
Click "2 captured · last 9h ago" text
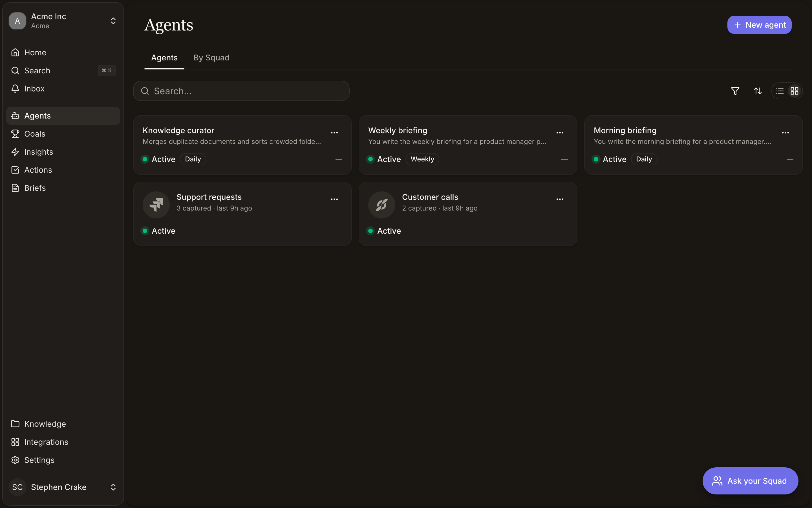click(x=440, y=208)
